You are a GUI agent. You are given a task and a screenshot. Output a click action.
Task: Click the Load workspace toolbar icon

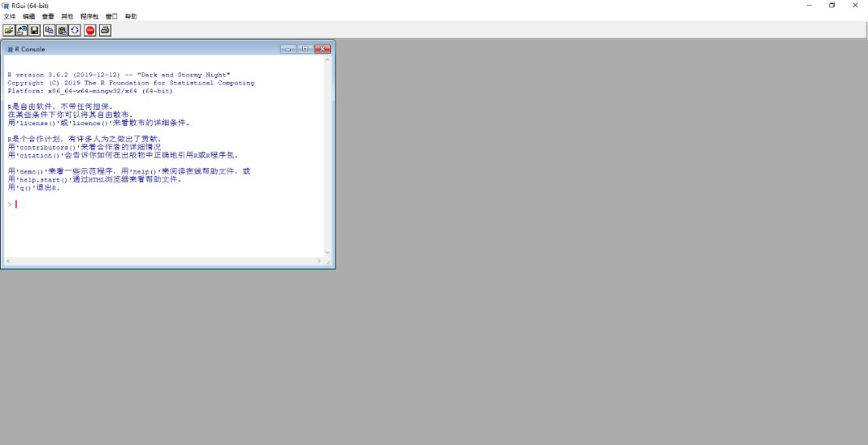tap(22, 30)
